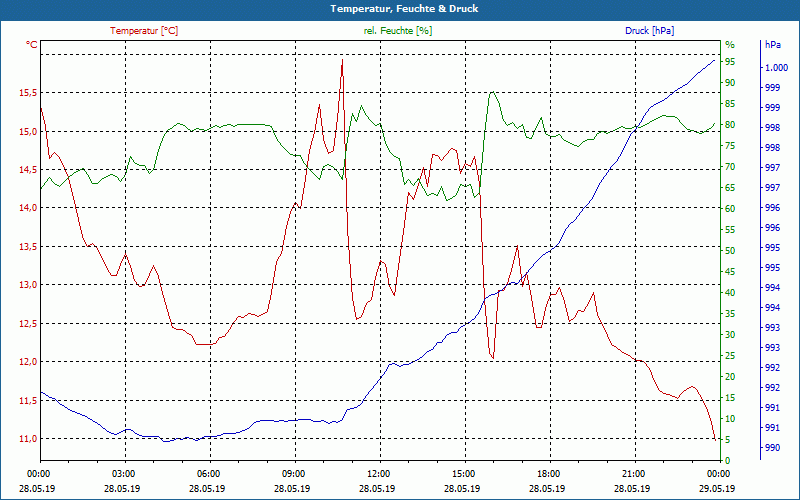This screenshot has width=800, height=500.
Task: Click the '28.05.19' date under 18:00
Action: [547, 488]
